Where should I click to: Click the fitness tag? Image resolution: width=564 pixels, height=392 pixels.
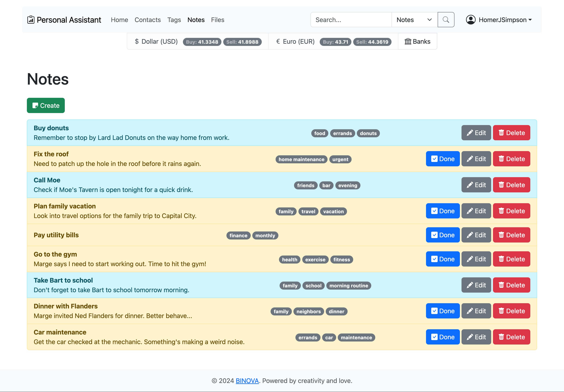pyautogui.click(x=341, y=260)
